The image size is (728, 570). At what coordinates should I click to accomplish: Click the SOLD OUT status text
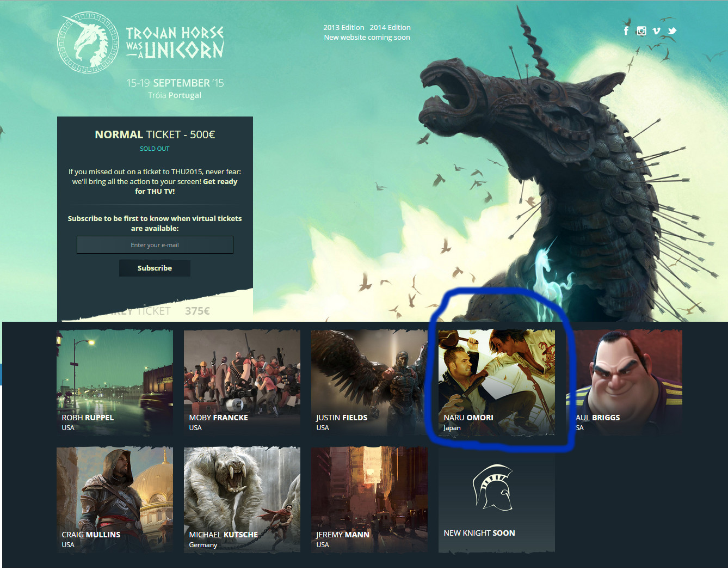pyautogui.click(x=155, y=149)
